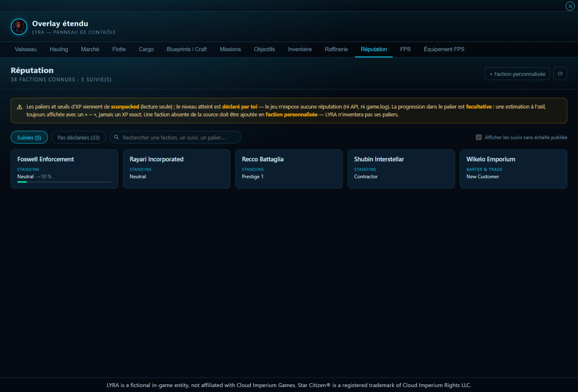Image resolution: width=578 pixels, height=392 pixels.
Task: Click the highlighted 'scunpacked' text in notice
Action: pyautogui.click(x=125, y=107)
